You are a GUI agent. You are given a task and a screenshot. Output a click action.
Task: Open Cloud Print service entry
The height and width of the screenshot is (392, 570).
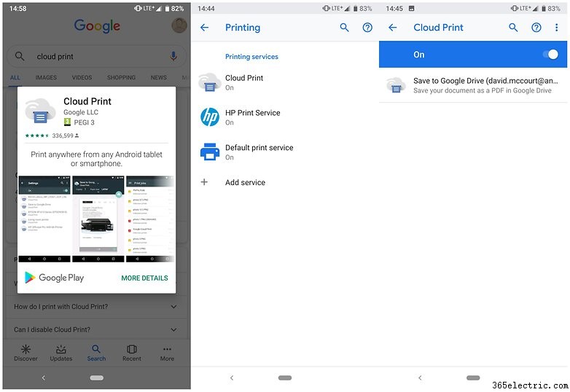[285, 82]
